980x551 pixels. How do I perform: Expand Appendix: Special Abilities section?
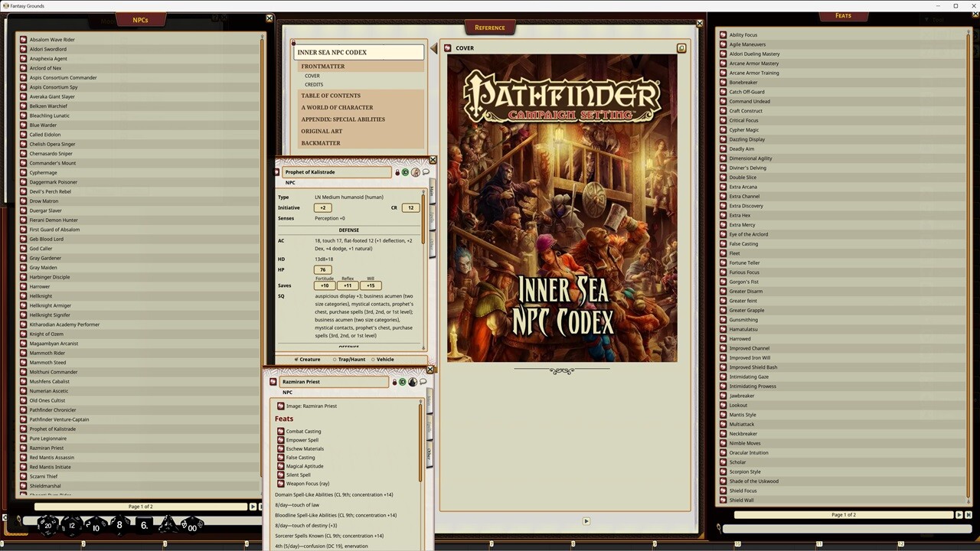[342, 119]
